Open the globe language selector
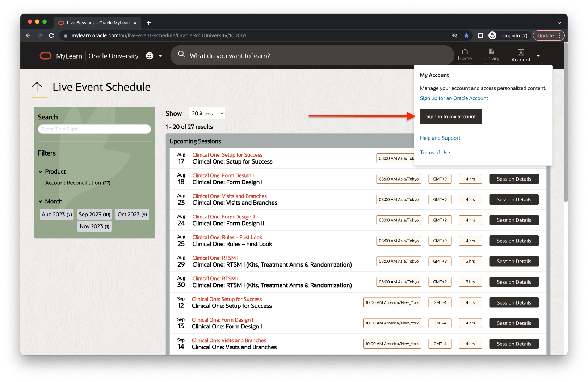 (150, 56)
